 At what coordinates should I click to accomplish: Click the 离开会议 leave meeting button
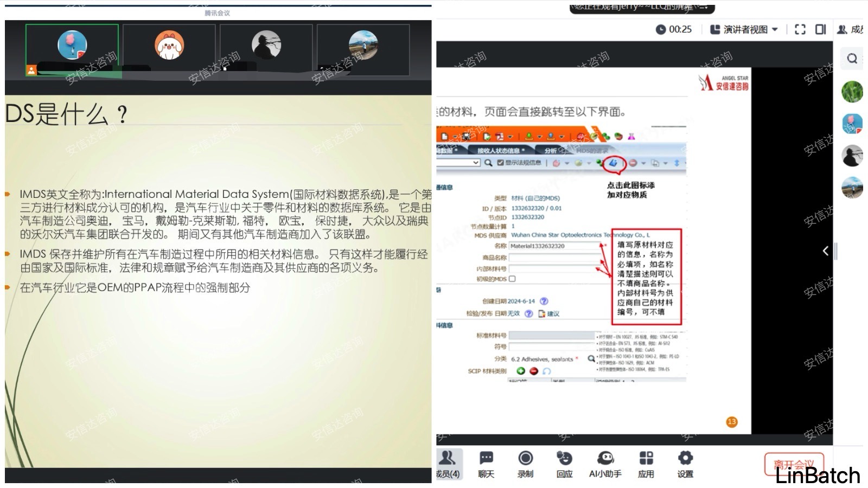(x=794, y=464)
